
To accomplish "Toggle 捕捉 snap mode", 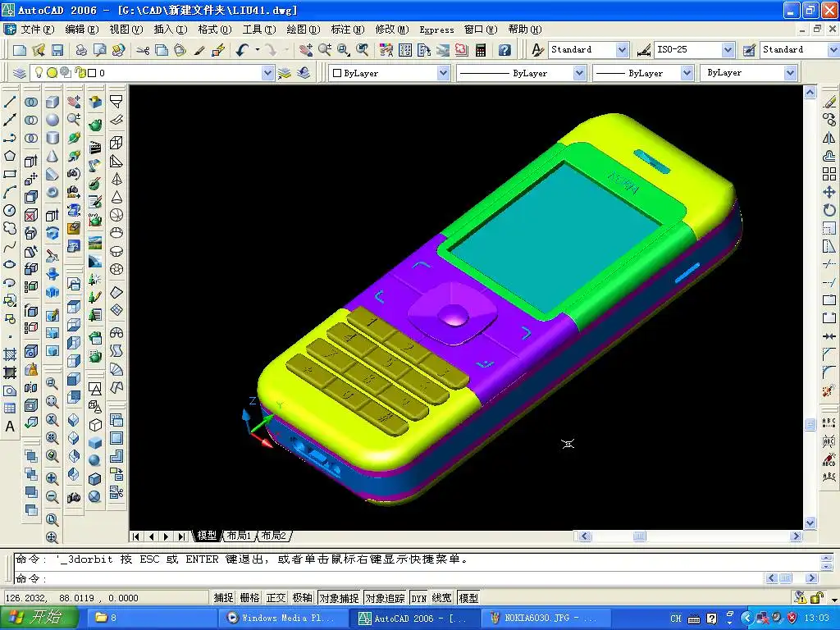I will point(223,597).
